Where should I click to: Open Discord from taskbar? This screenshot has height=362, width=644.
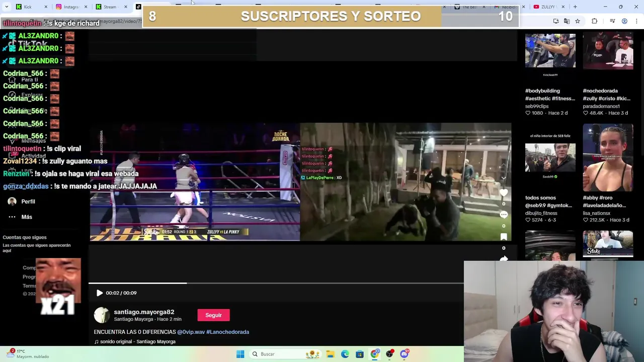click(x=404, y=354)
